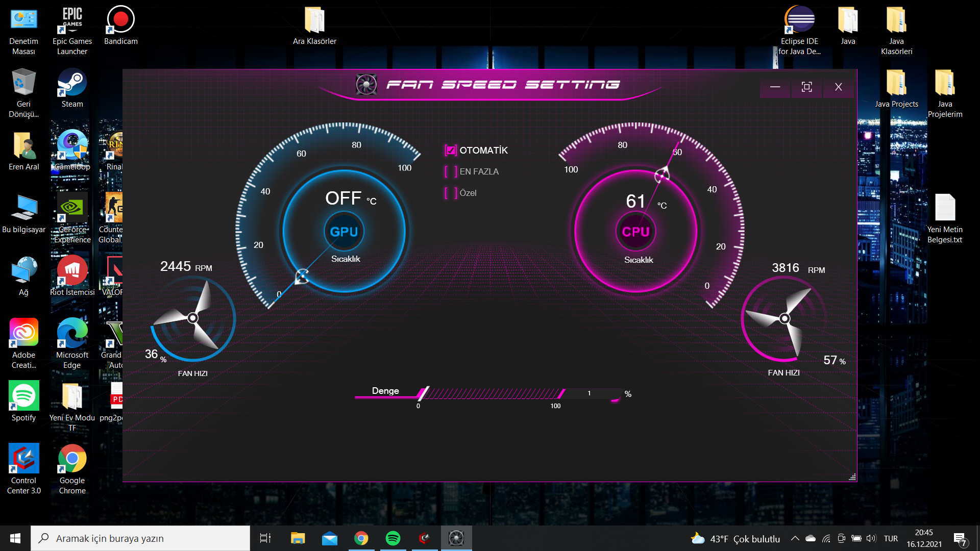Maximize the Fan Speed Setting window
Image resolution: width=980 pixels, height=551 pixels.
click(x=806, y=87)
